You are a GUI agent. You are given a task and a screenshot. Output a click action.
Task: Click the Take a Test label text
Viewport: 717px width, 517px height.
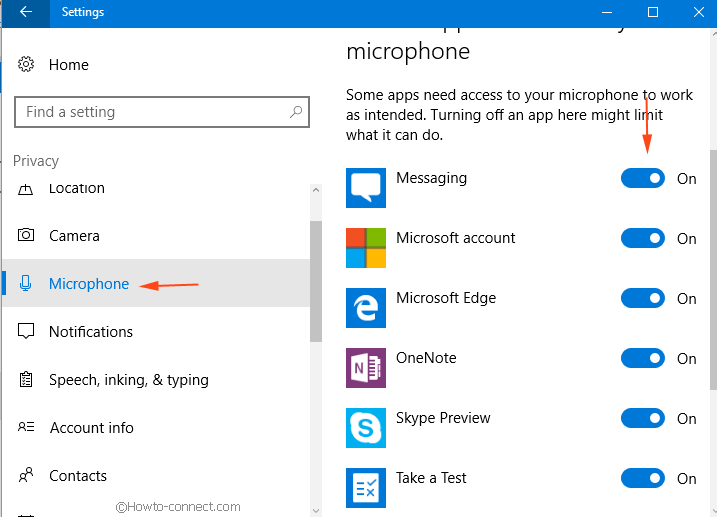click(431, 478)
